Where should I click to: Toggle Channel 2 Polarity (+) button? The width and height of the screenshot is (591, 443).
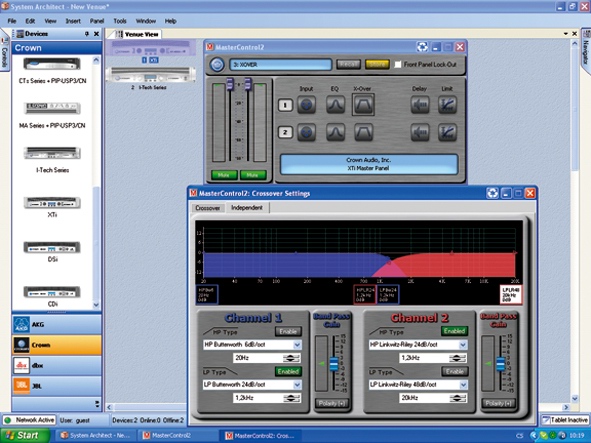click(498, 403)
